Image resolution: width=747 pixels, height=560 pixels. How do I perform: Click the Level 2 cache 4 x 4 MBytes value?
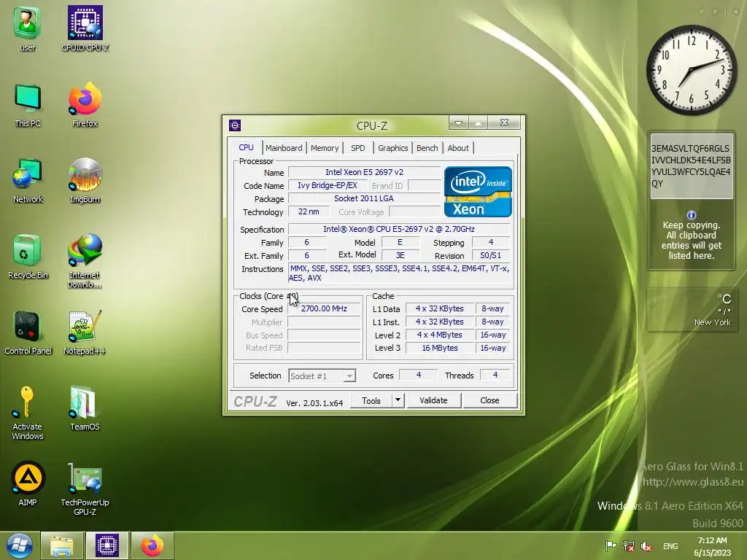440,335
